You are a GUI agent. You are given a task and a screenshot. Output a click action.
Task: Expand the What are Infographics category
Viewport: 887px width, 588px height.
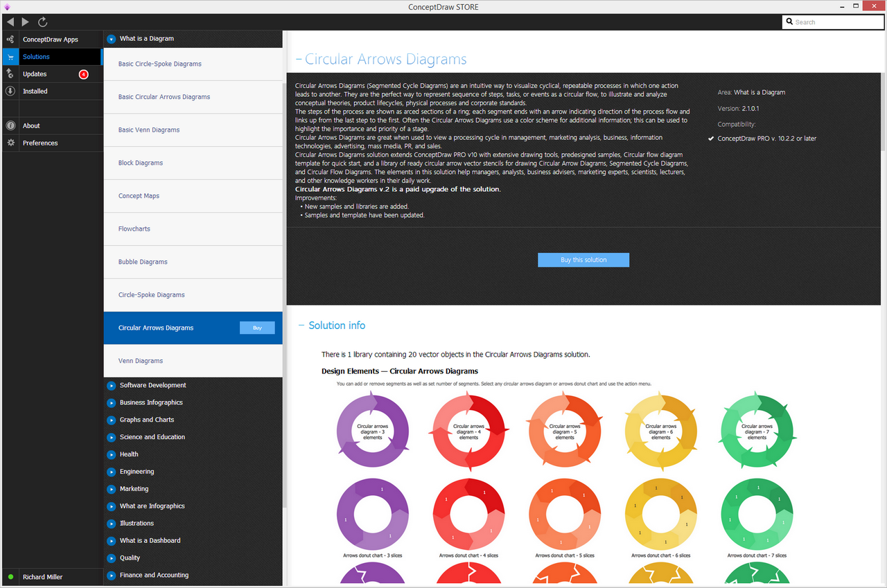111,506
